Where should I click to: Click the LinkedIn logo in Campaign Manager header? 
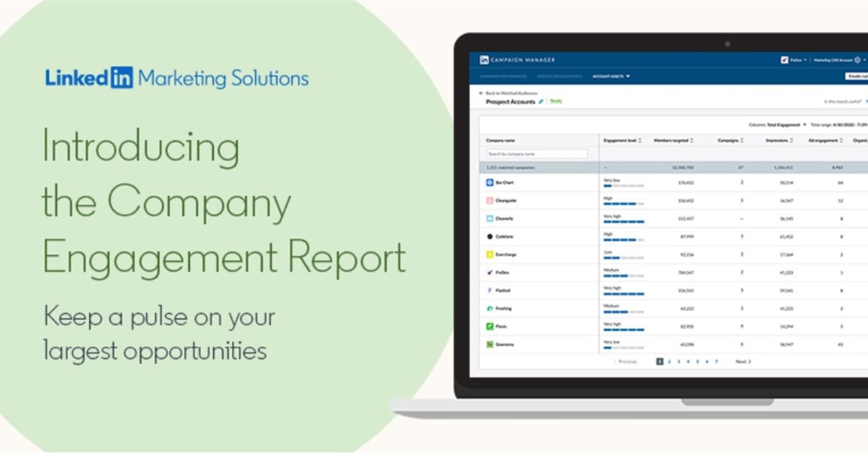click(x=484, y=60)
